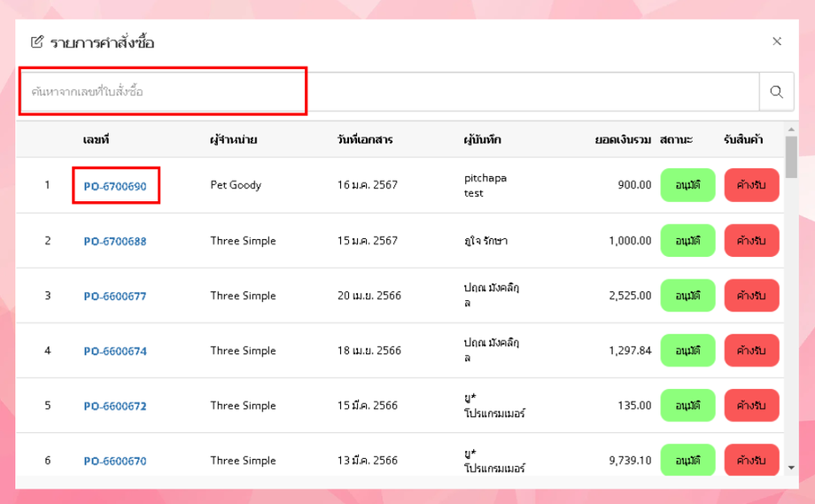
Task: Open purchase order PO-6600677
Action: (x=115, y=296)
